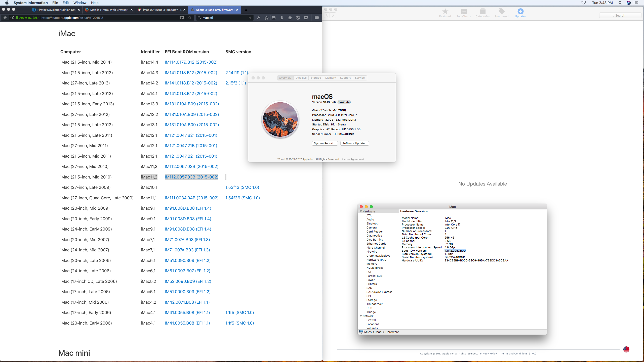644x362 pixels.
Task: Open App Store Categories
Action: point(482,13)
